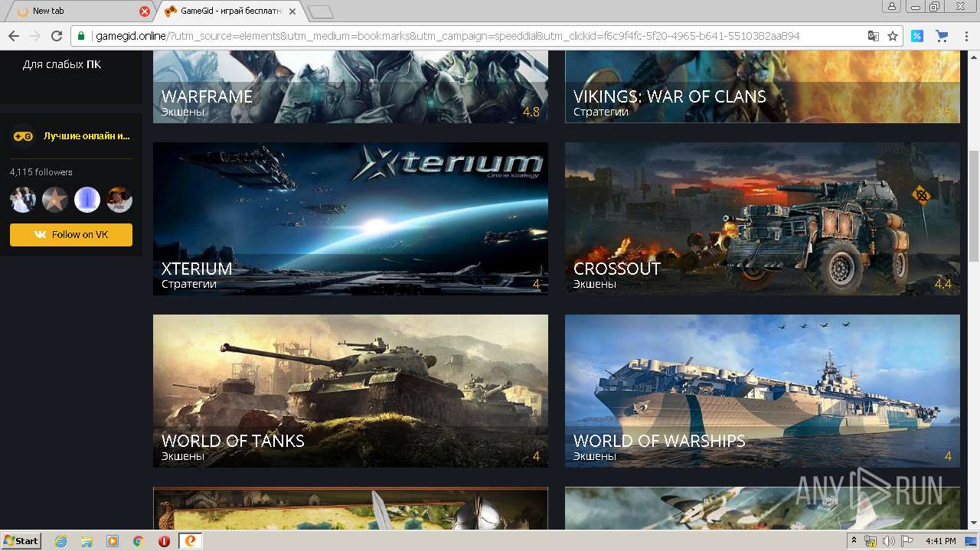Open the Action Center flag icon
The height and width of the screenshot is (551, 980).
click(907, 541)
